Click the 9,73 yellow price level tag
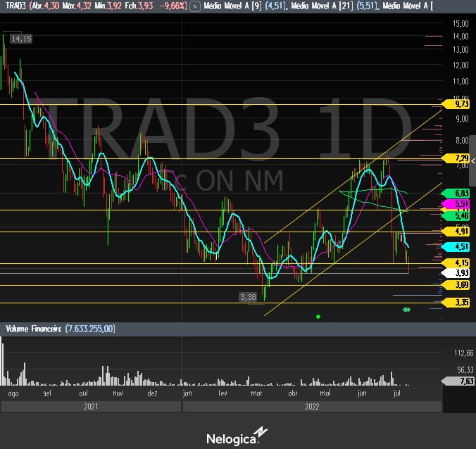Screen dimensions: 476x449 (462, 103)
